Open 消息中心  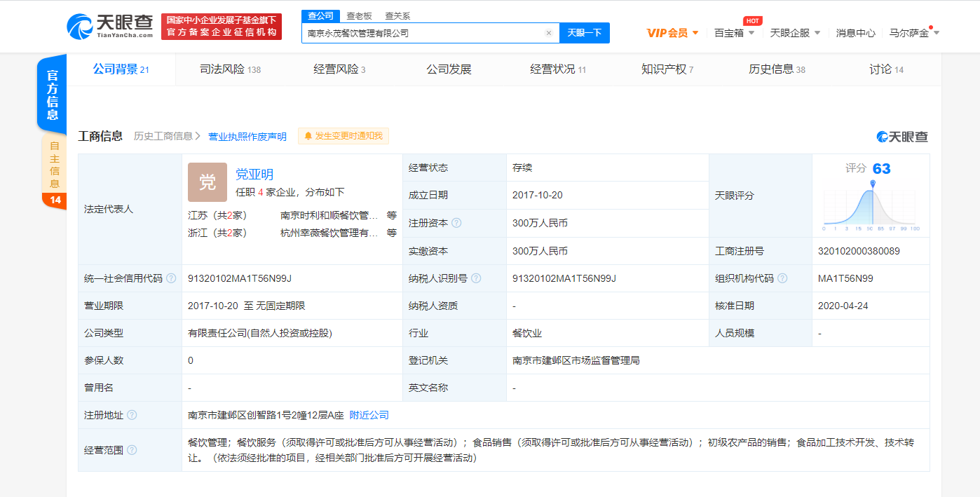point(855,33)
